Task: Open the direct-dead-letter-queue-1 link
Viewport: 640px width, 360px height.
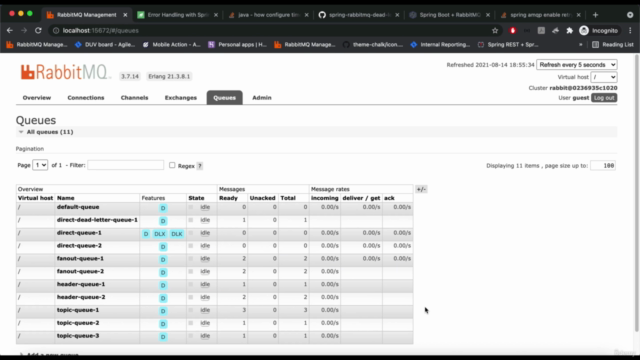Action: point(97,220)
